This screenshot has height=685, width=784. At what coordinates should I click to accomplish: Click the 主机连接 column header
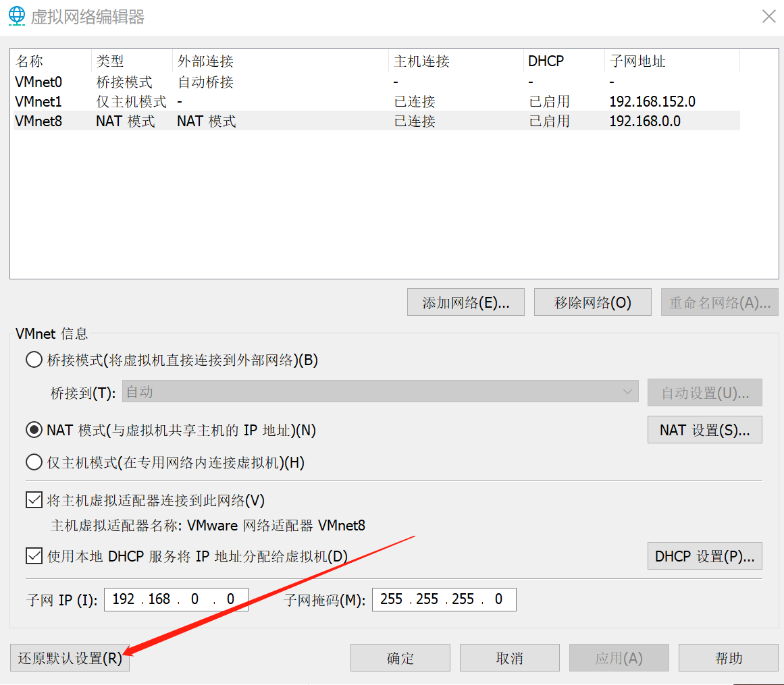[456, 61]
